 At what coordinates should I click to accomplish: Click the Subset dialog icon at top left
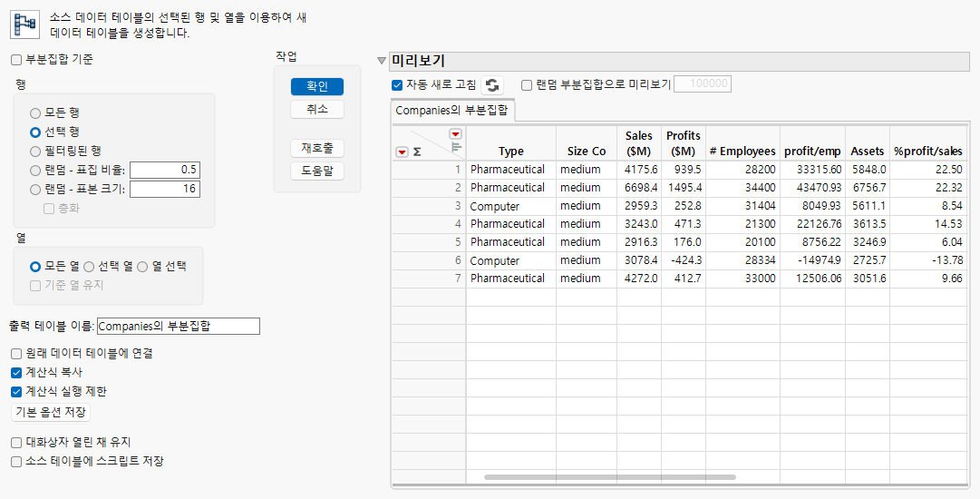(25, 24)
